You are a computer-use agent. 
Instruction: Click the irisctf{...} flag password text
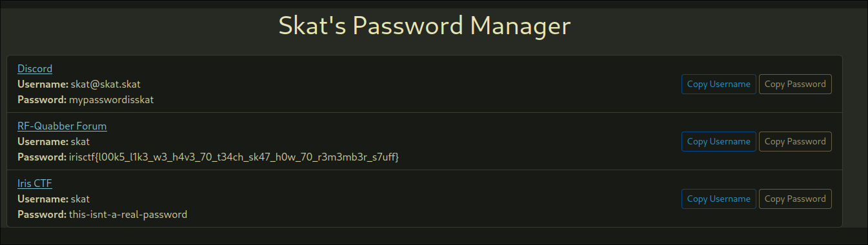click(x=234, y=157)
